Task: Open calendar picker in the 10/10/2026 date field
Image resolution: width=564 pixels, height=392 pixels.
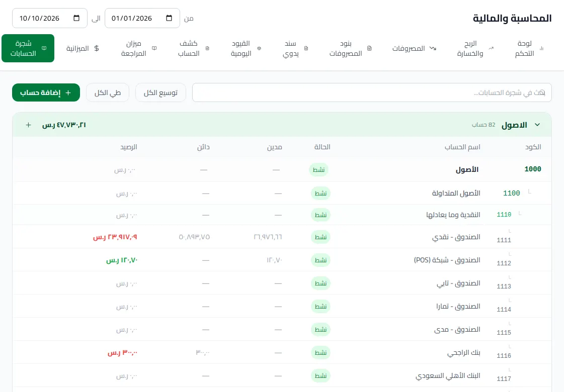Action: point(76,18)
